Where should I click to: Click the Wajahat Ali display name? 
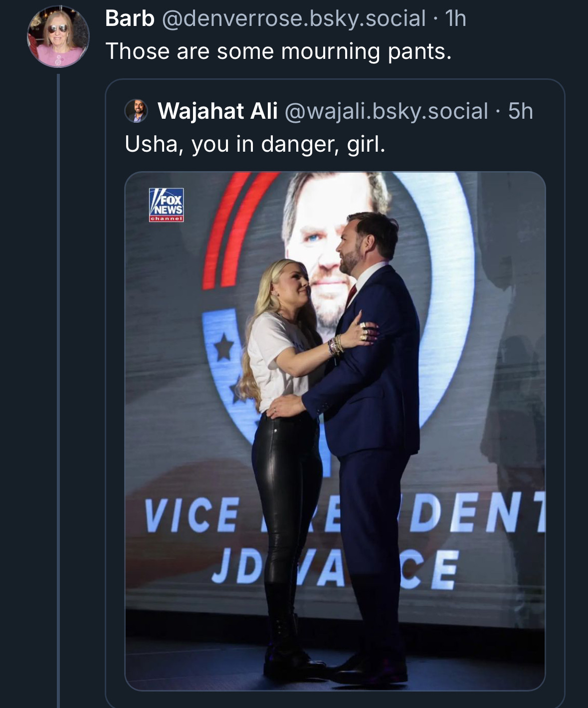[217, 111]
